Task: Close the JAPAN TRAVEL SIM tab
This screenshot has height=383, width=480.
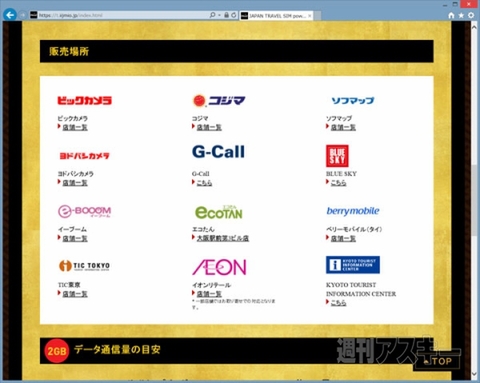Action: pyautogui.click(x=309, y=16)
